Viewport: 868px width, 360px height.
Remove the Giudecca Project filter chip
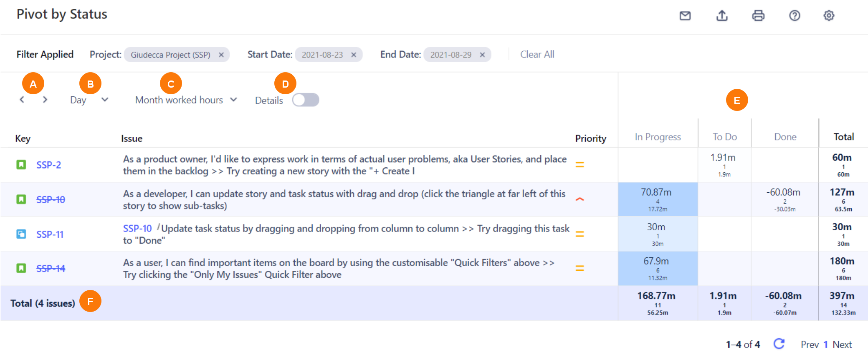[221, 55]
